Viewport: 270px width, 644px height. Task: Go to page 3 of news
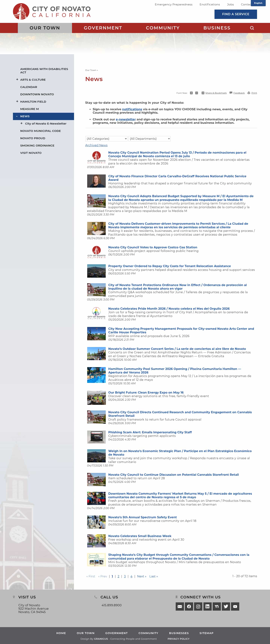pos(125,576)
